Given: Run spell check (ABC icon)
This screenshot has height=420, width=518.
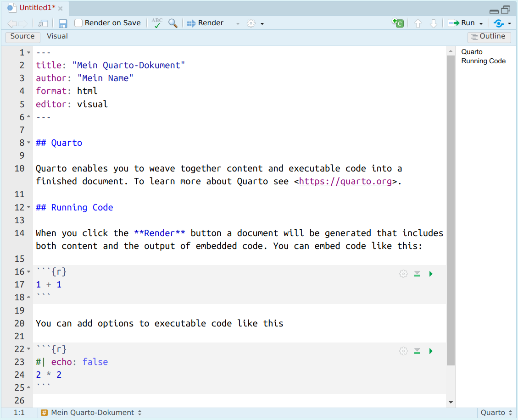Looking at the screenshot, I should pos(157,23).
